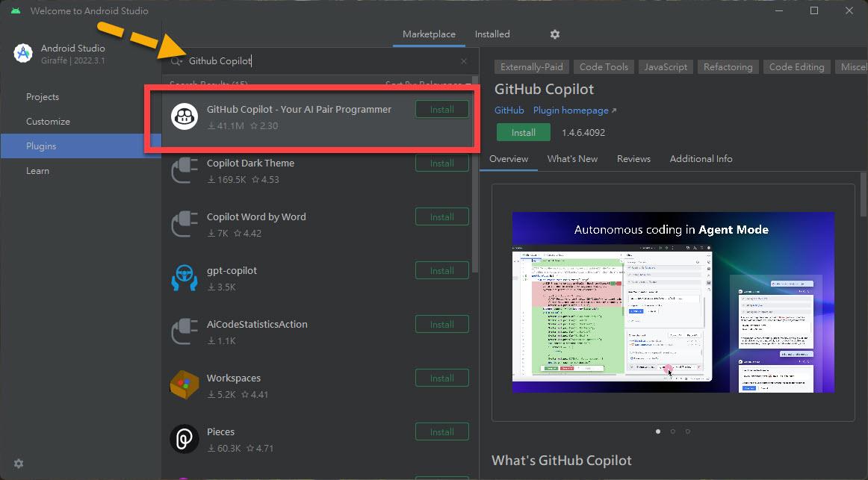This screenshot has height=480, width=868.
Task: Select the second carousel dot under the screenshot
Action: coord(673,431)
